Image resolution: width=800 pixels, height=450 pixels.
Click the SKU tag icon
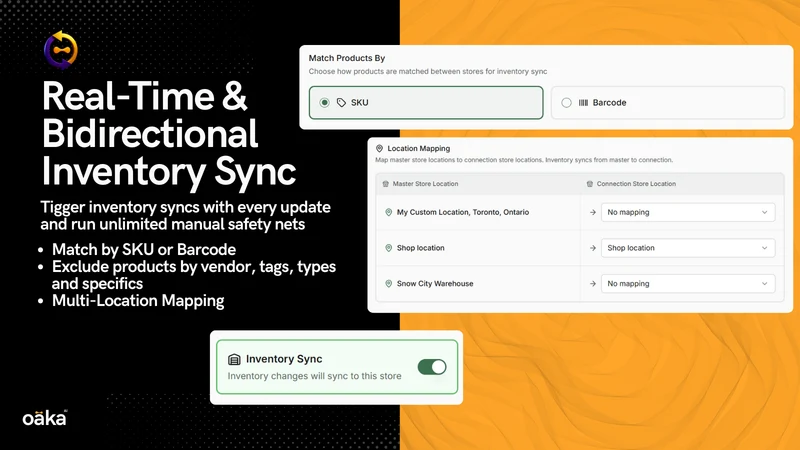[x=341, y=103]
